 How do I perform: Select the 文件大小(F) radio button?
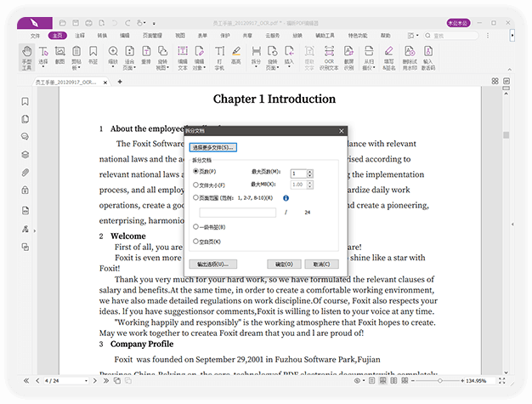point(195,185)
